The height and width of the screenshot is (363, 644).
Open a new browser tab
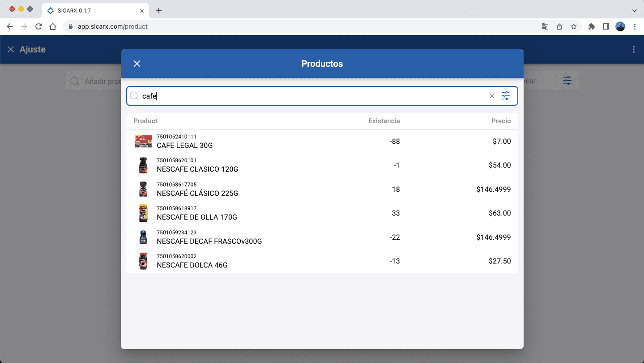coord(158,11)
